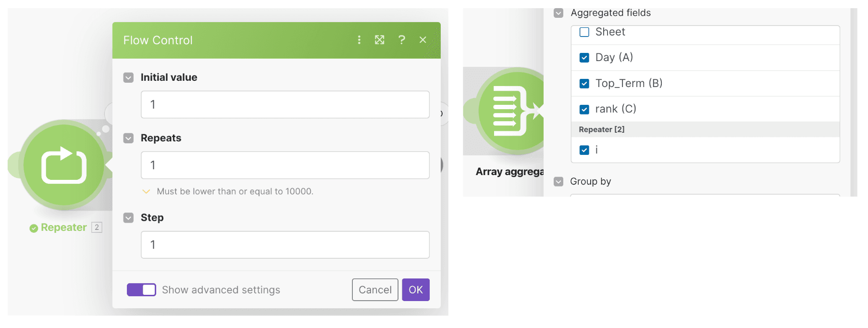The image size is (868, 328).
Task: Expand the Flow Control dialog to fullscreen
Action: point(380,40)
